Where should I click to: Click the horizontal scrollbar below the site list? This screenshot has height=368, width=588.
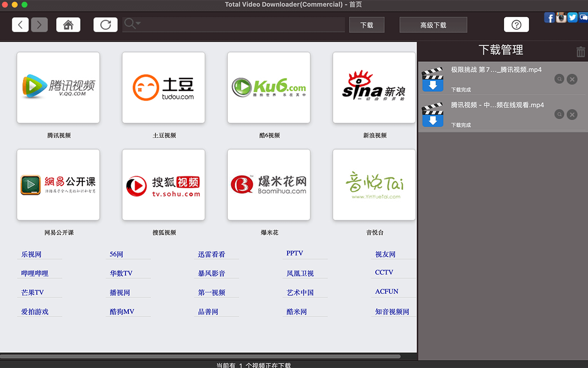200,357
